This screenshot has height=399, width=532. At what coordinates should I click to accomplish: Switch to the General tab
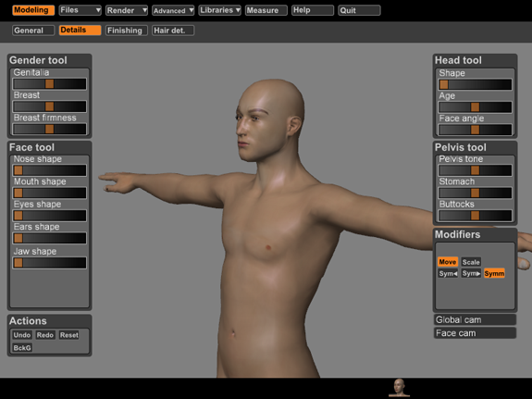coord(33,31)
